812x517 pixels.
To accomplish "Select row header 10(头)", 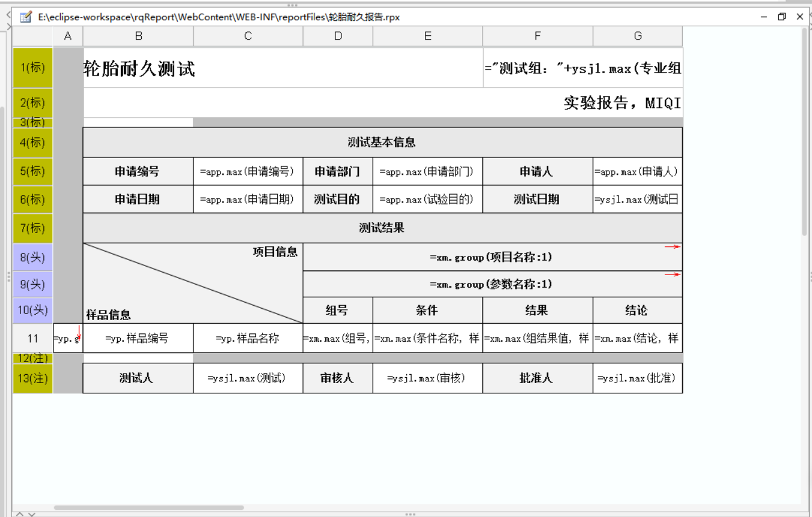I will (x=33, y=310).
